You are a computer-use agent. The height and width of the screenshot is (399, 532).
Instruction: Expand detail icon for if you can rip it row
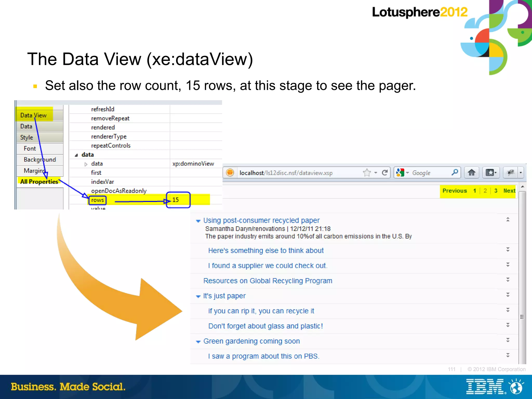[x=508, y=310]
